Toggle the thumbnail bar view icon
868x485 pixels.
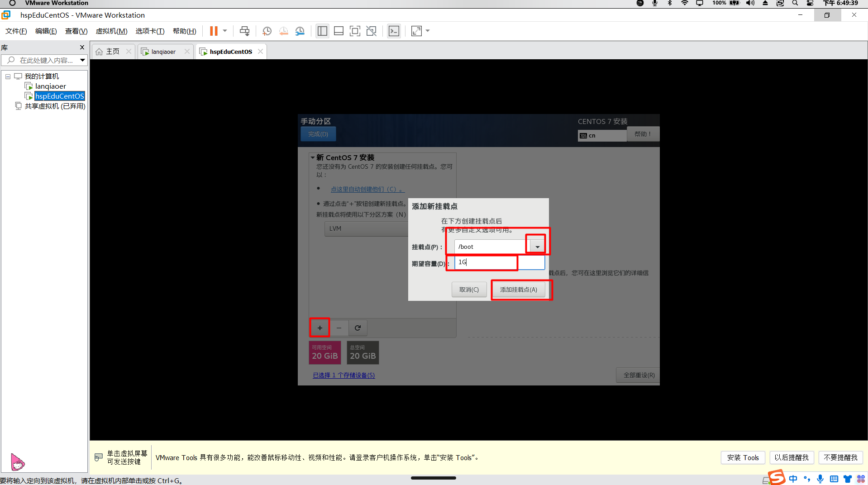[x=339, y=31]
